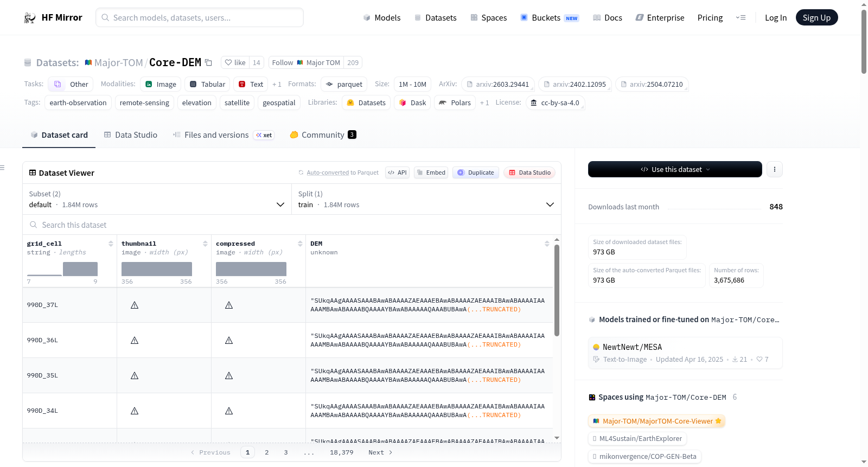Viewport: 868px width, 467px height.
Task: Open Major-TOM/MajorTOM-Core-Viewer space
Action: (656, 421)
